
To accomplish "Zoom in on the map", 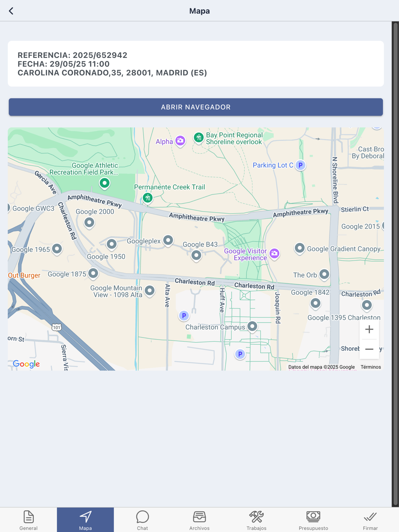I will 369,329.
